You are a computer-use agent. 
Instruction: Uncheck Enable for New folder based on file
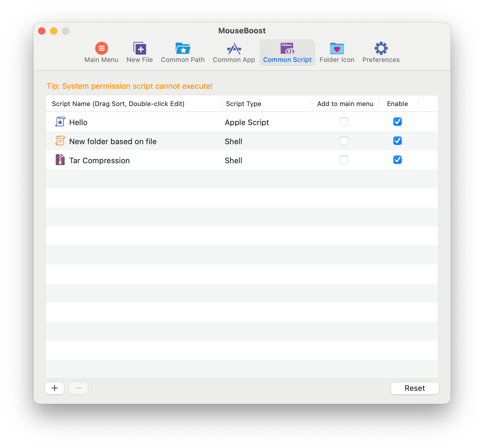pyautogui.click(x=398, y=141)
